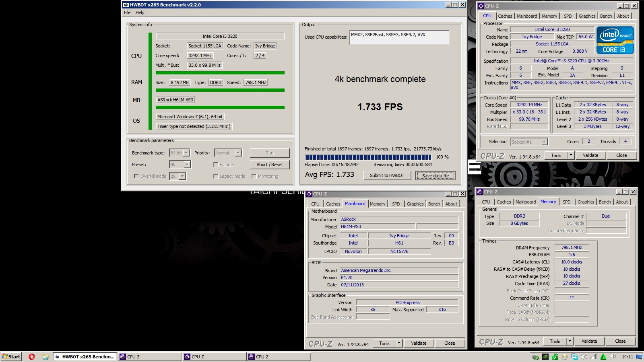Open the Help menu in HWBOT
The image size is (644, 362).
click(x=140, y=12)
